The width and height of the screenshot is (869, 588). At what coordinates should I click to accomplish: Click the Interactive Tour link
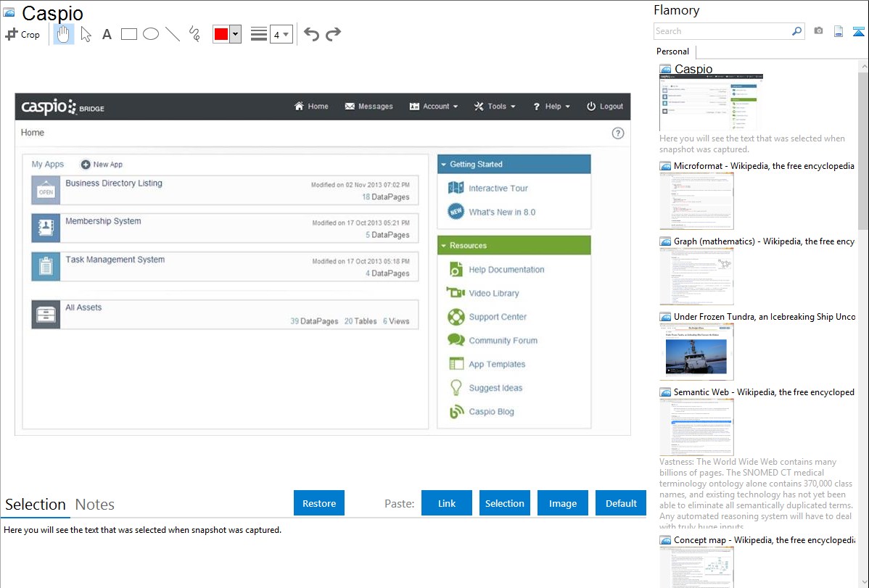click(x=498, y=189)
